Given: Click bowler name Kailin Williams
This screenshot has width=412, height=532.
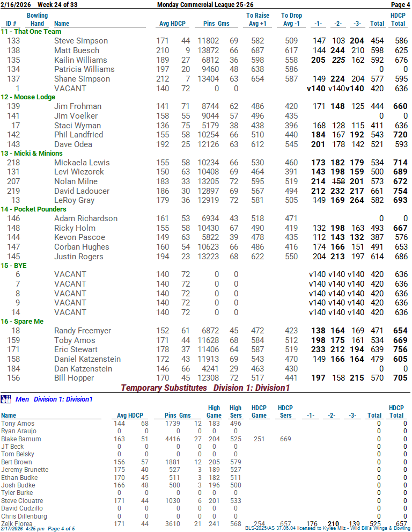Looking at the screenshot, I should [x=80, y=60].
